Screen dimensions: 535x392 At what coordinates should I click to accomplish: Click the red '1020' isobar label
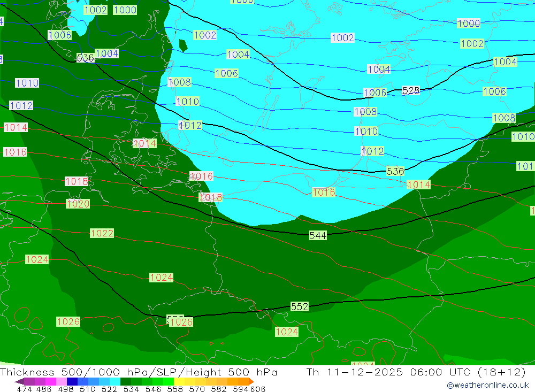click(78, 204)
